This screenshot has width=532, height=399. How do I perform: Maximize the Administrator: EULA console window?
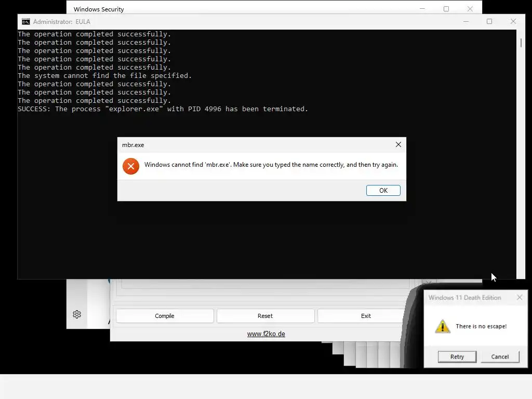489,21
